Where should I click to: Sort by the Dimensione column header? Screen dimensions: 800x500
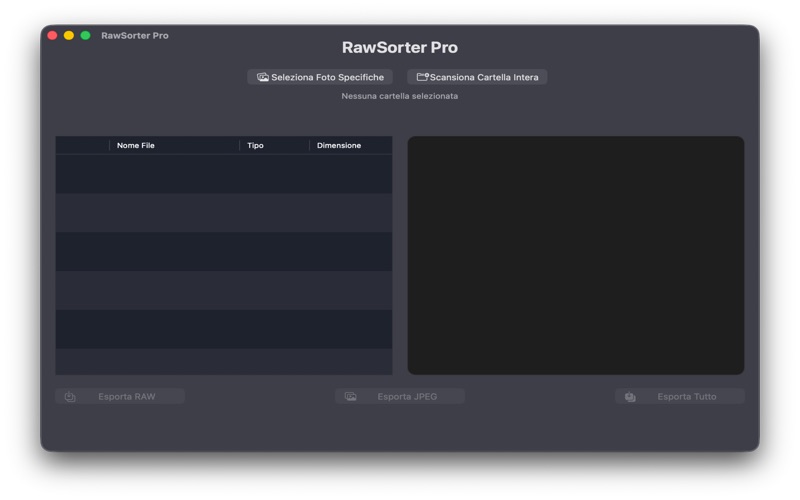pyautogui.click(x=351, y=145)
